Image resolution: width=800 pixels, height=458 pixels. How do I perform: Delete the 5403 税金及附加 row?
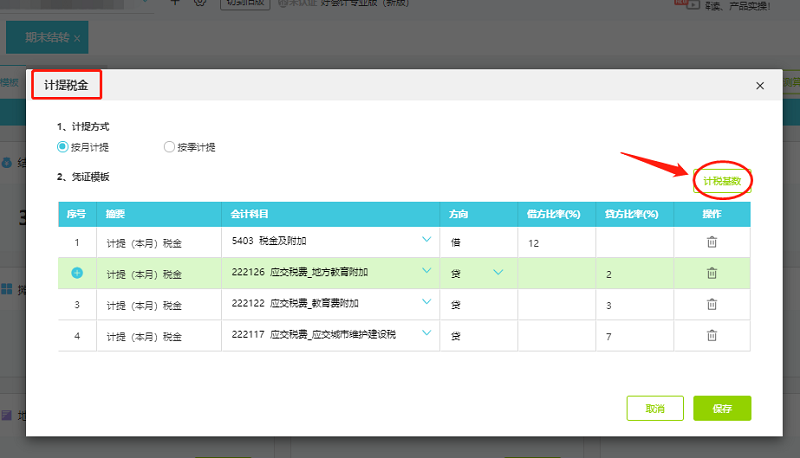(x=712, y=242)
